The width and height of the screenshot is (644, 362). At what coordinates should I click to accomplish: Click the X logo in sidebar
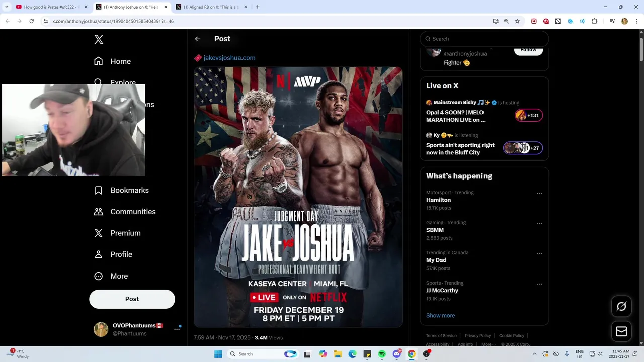[x=99, y=40]
